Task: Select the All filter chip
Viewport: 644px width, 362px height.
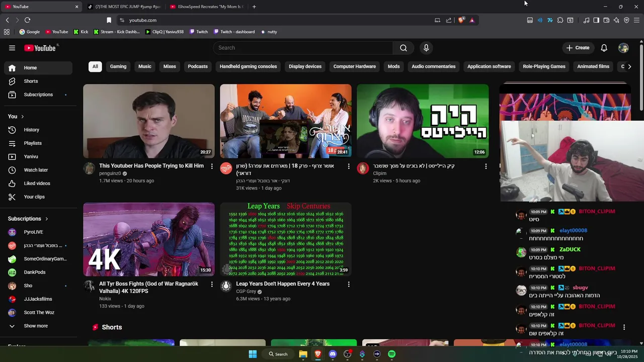Action: (x=95, y=66)
